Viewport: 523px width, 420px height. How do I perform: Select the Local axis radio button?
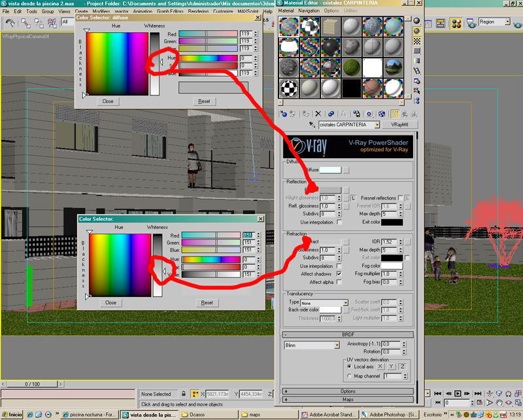349,366
